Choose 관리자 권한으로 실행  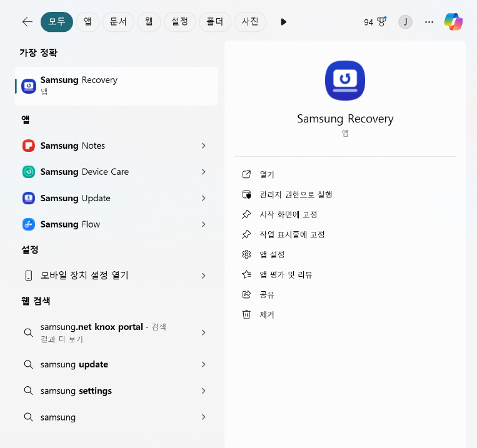(296, 195)
